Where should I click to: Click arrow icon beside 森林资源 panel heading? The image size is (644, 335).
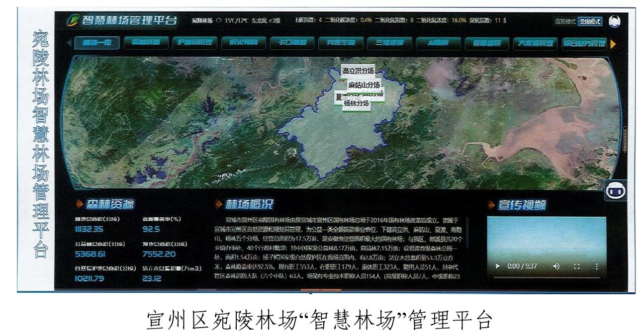click(79, 204)
